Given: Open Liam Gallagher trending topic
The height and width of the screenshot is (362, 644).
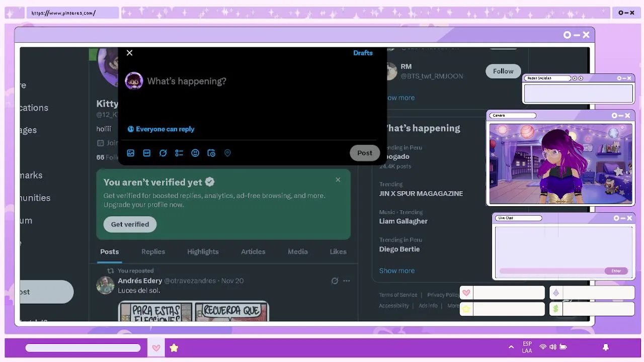Looking at the screenshot, I should [x=403, y=221].
